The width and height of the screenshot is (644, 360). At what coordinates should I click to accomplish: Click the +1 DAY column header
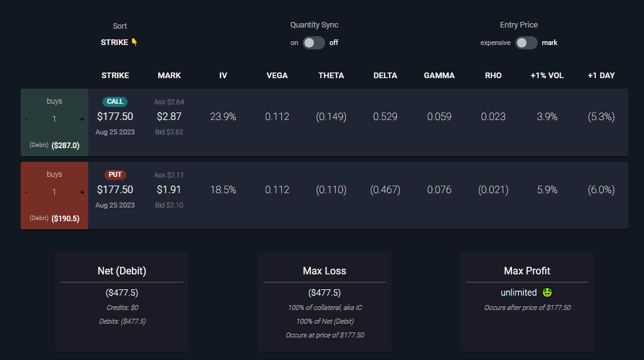601,76
